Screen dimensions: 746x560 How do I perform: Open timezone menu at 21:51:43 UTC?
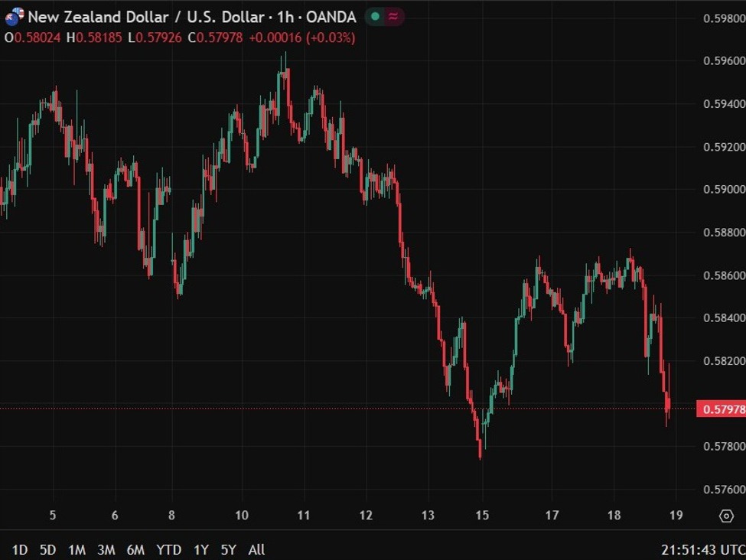(x=700, y=549)
